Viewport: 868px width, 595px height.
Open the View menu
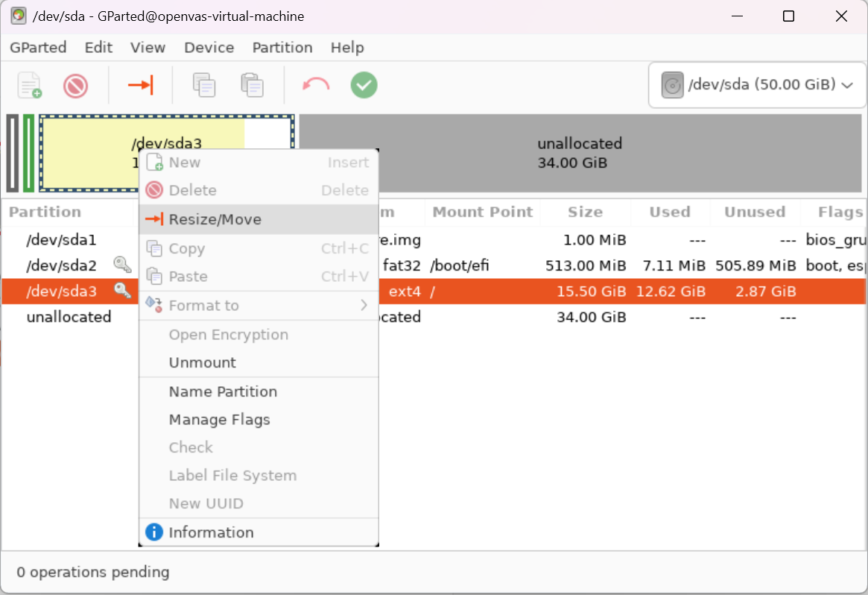click(148, 48)
